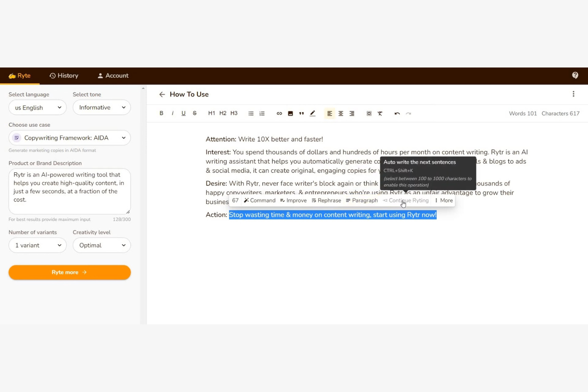This screenshot has height=392, width=588.
Task: Set the H3 heading style
Action: (x=234, y=113)
